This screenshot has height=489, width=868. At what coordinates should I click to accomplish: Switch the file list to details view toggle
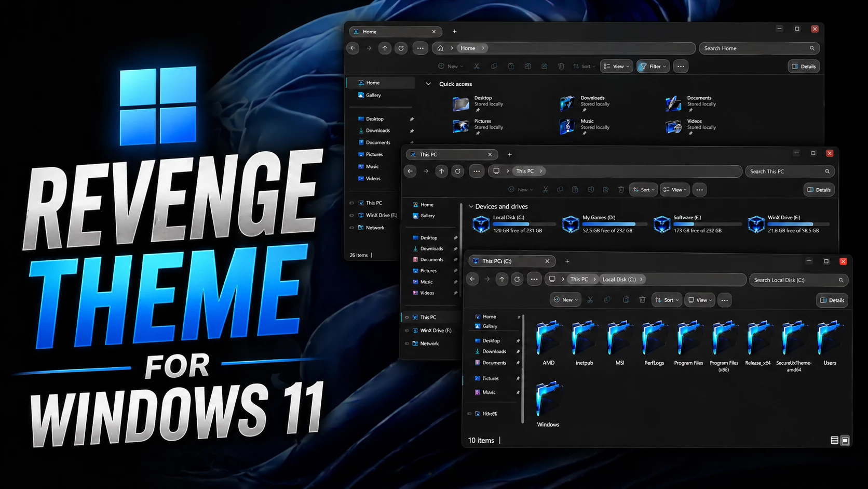pyautogui.click(x=835, y=440)
